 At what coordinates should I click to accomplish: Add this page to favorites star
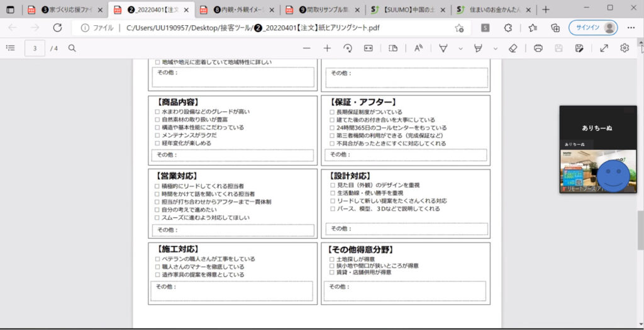coord(459,28)
